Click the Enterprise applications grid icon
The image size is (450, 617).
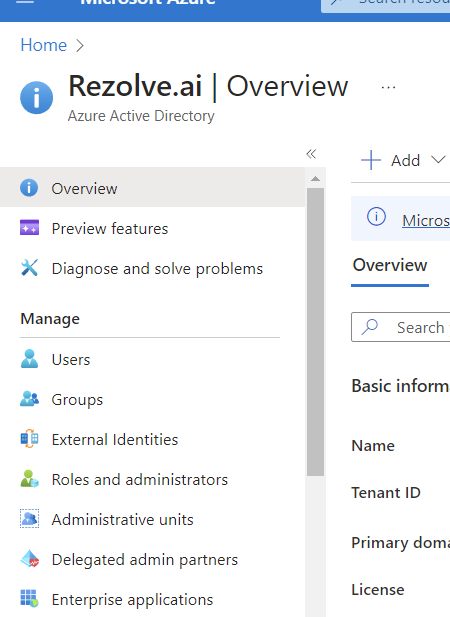click(x=30, y=599)
